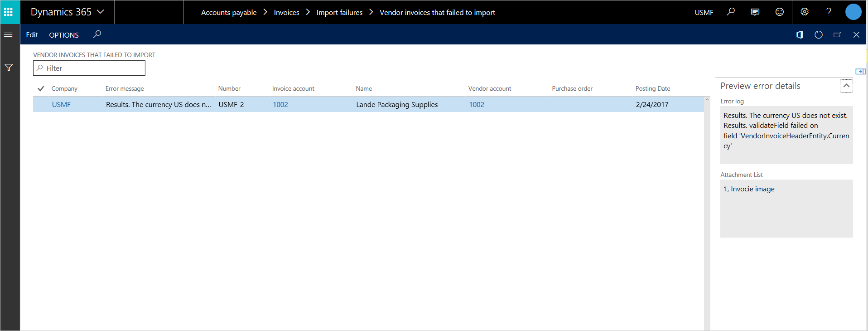Open the settings gear
The image size is (868, 331).
(x=805, y=12)
